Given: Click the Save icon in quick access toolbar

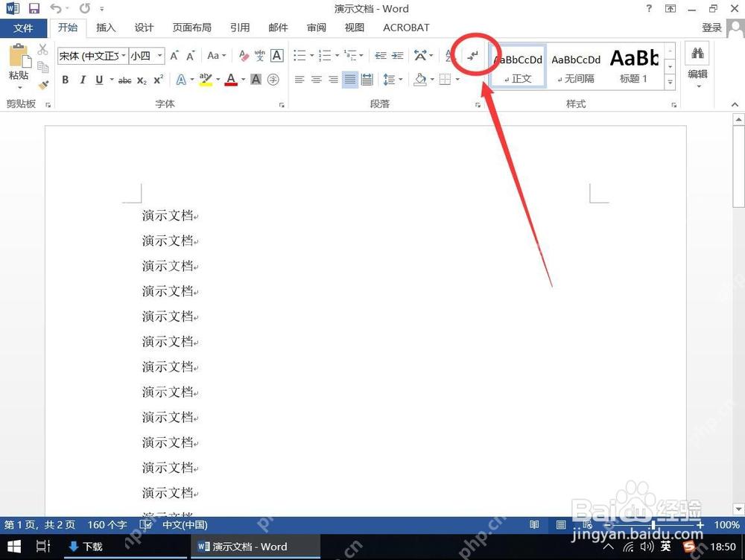Looking at the screenshot, I should point(34,8).
